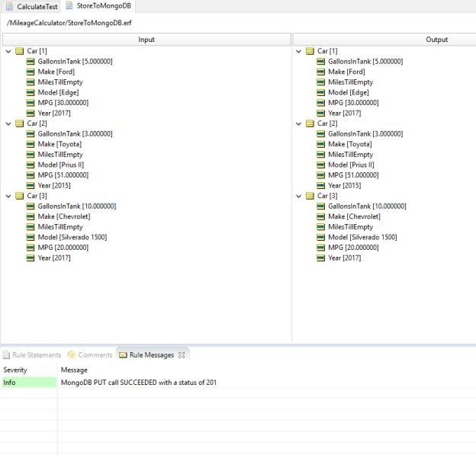
Task: Collapse Car [1] in the Output tree
Action: point(299,51)
